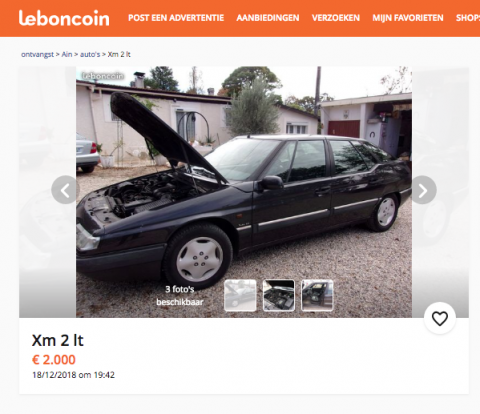Image resolution: width=480 pixels, height=414 pixels.
Task: Open the engine bay photo thumbnail
Action: tap(279, 295)
